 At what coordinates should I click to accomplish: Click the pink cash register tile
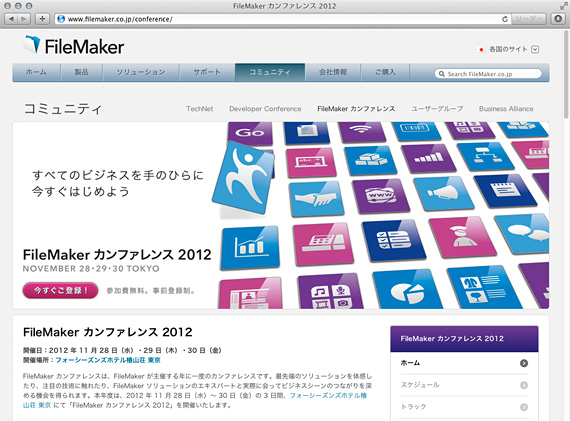click(323, 243)
